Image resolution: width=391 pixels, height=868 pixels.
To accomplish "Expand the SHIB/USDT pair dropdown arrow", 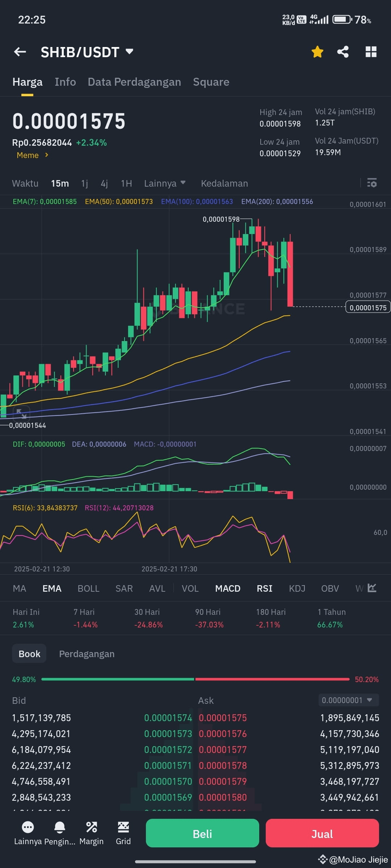I will (x=129, y=51).
